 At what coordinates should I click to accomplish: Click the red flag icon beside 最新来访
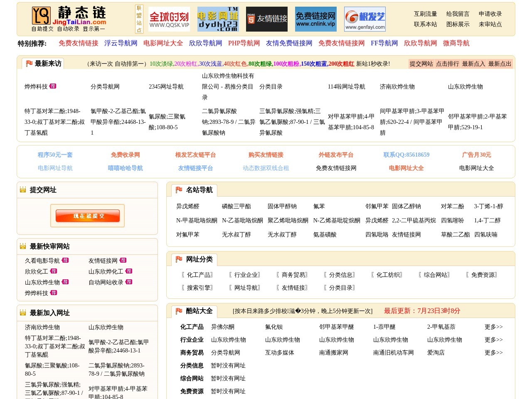(29, 64)
